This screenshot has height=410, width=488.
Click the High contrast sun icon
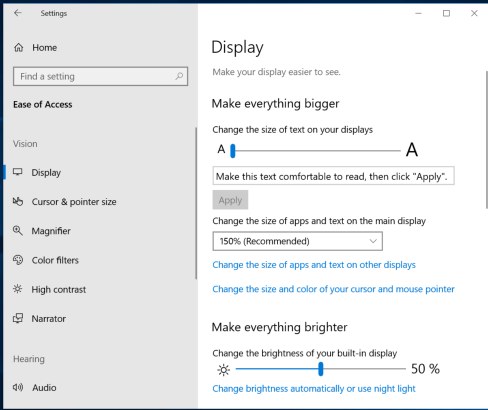coord(18,289)
